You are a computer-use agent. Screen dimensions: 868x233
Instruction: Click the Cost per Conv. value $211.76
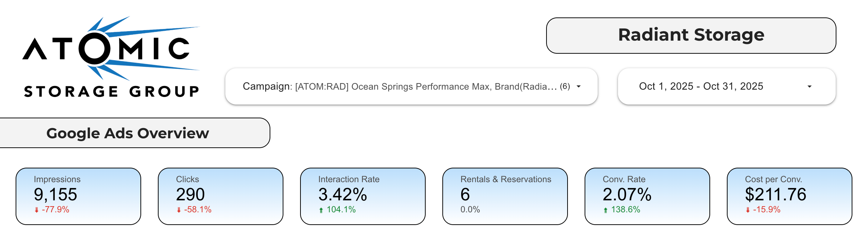[775, 195]
